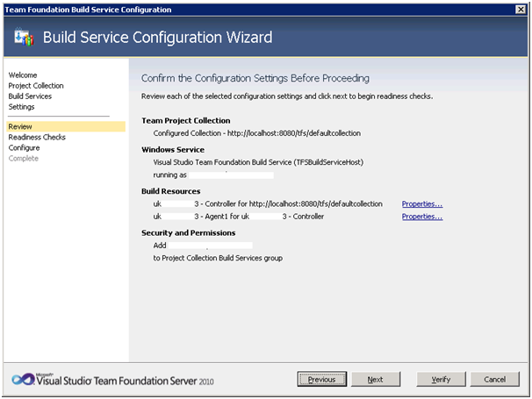Close the Build Service Configuration window

521,10
